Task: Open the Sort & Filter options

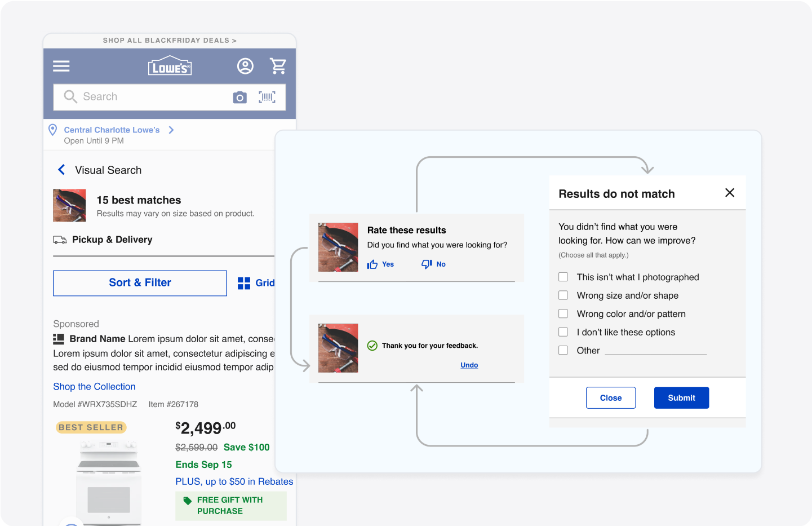Action: (x=140, y=283)
